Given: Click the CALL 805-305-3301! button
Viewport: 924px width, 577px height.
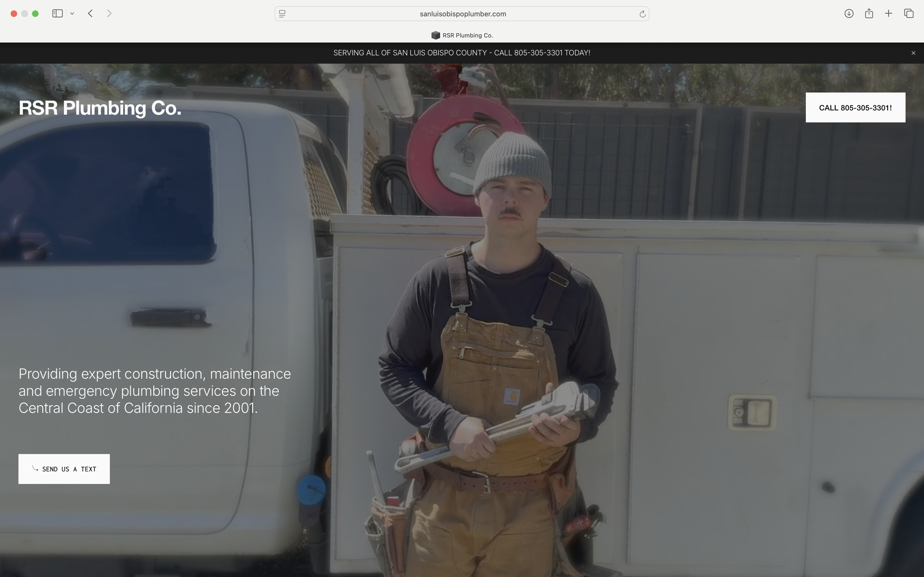Looking at the screenshot, I should (x=855, y=107).
